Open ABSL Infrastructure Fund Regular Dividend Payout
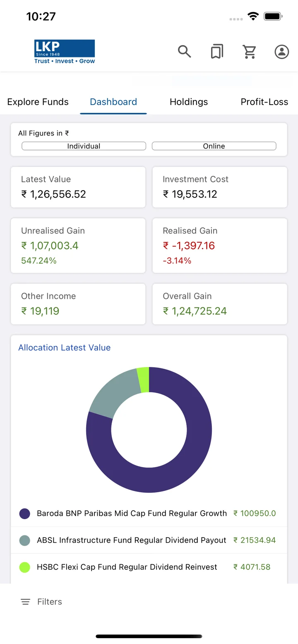 pyautogui.click(x=149, y=540)
